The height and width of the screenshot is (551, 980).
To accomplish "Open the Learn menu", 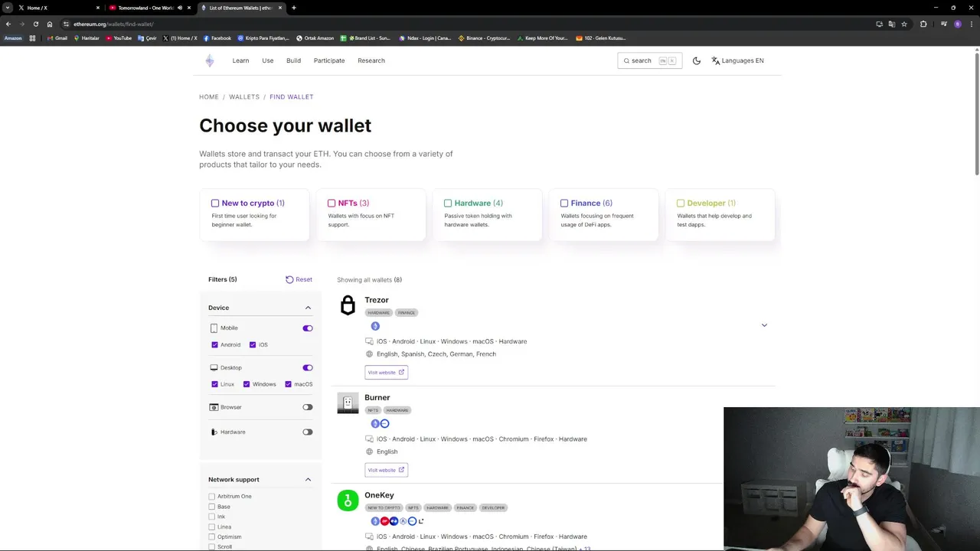I will 240,60.
